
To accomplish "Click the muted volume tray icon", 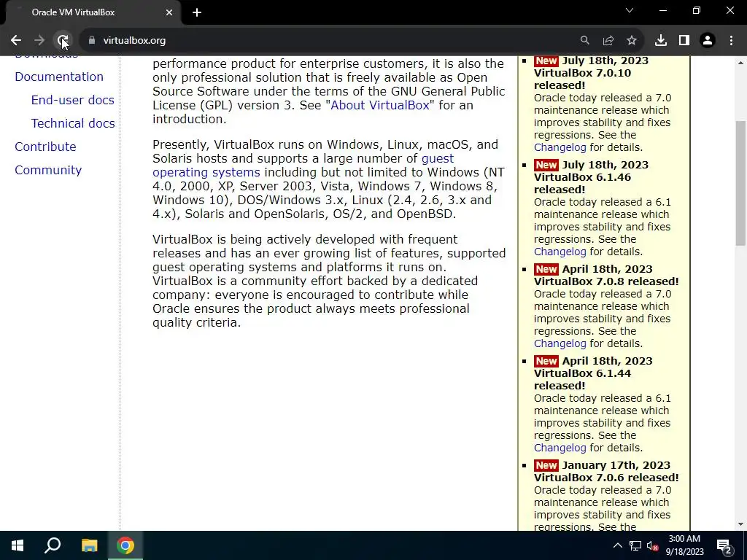I will [x=652, y=545].
